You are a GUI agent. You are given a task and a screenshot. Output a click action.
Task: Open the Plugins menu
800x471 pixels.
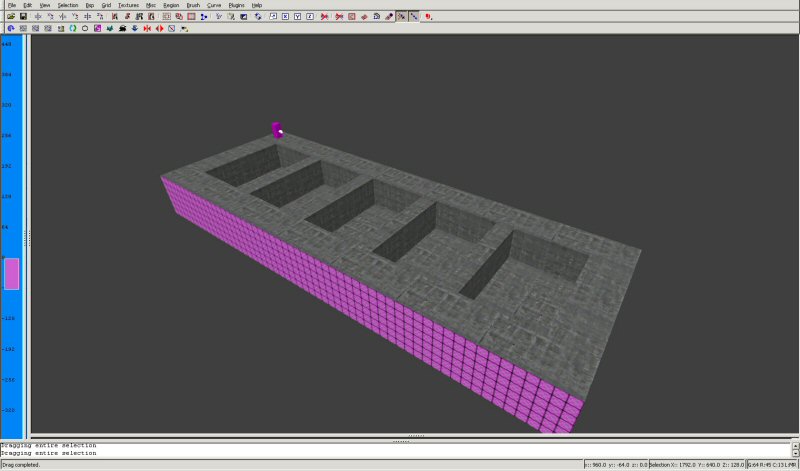pos(236,5)
